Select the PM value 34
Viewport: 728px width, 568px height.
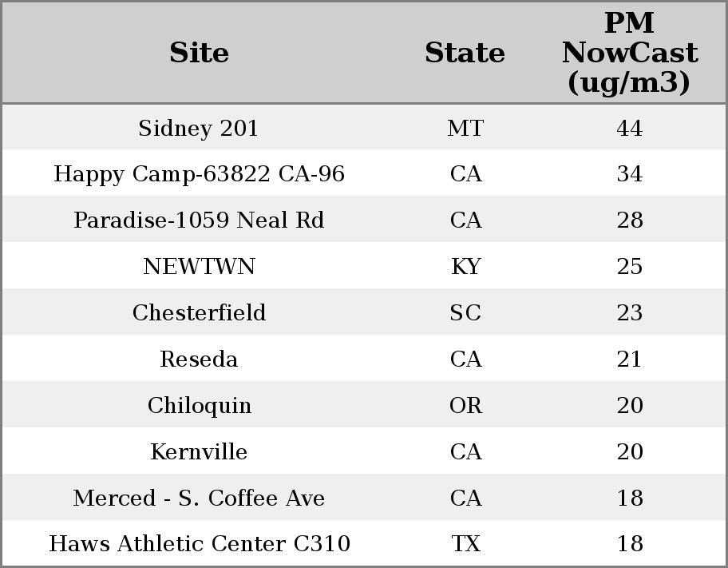click(x=629, y=174)
